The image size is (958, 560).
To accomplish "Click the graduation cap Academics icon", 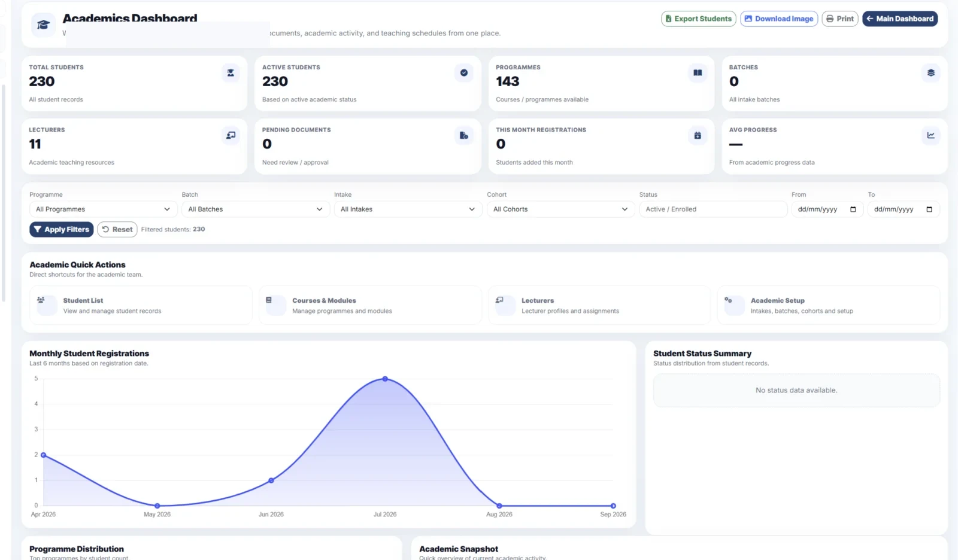I will coord(43,25).
